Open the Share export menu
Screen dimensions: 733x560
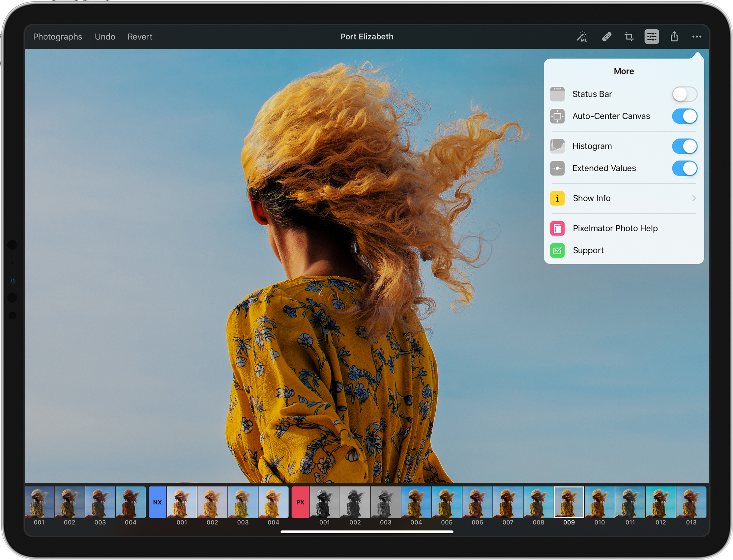(674, 36)
